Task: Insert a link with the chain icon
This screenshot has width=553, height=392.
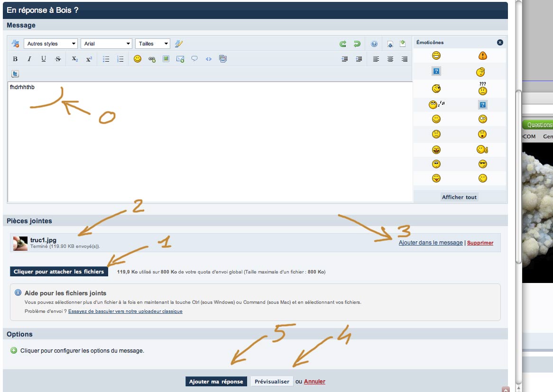Action: coord(152,59)
